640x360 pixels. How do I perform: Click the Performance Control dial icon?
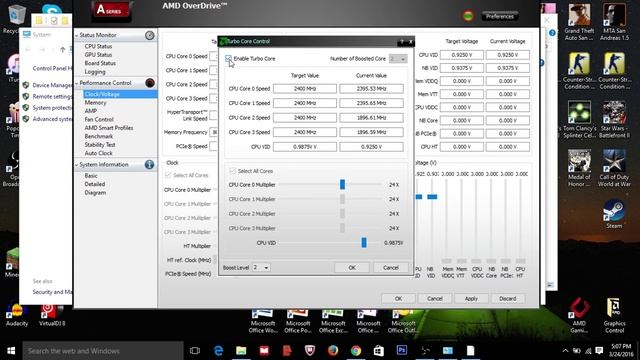(150, 83)
